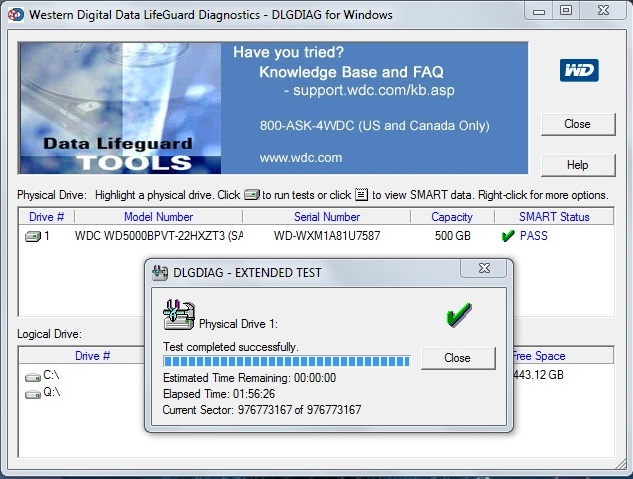Image resolution: width=633 pixels, height=479 pixels.
Task: Click the PASS status text
Action: click(534, 236)
